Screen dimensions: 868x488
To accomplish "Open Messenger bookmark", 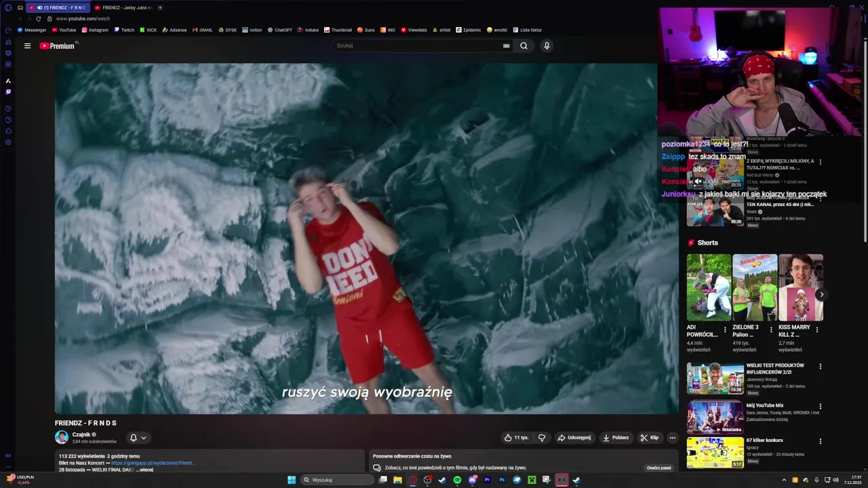I will tap(32, 30).
